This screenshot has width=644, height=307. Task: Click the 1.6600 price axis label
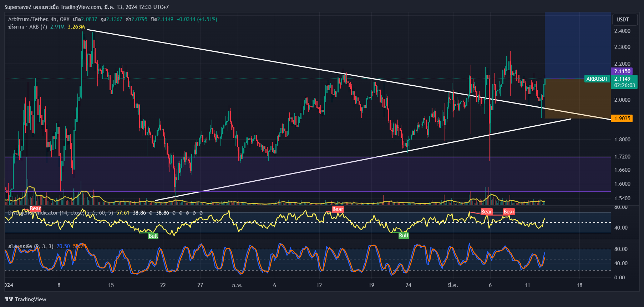pyautogui.click(x=622, y=170)
